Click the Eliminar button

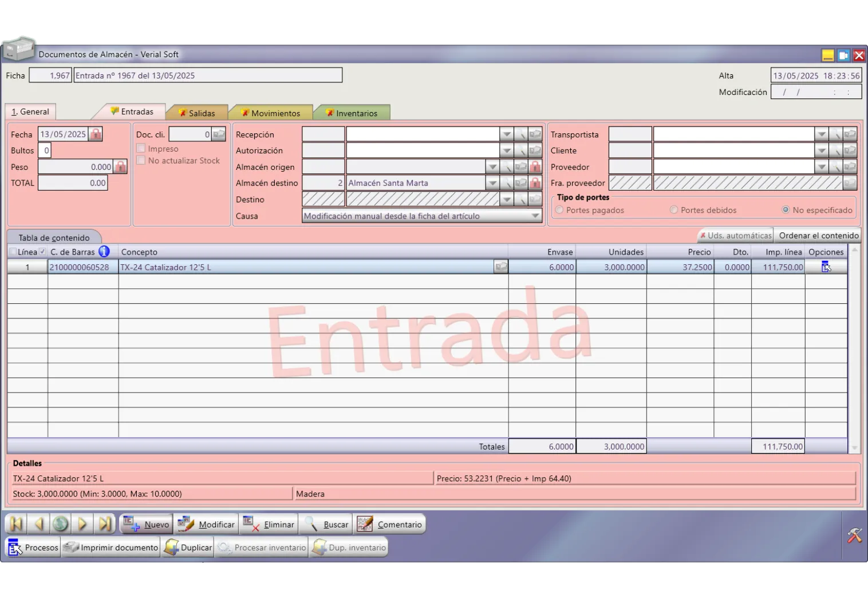(268, 524)
